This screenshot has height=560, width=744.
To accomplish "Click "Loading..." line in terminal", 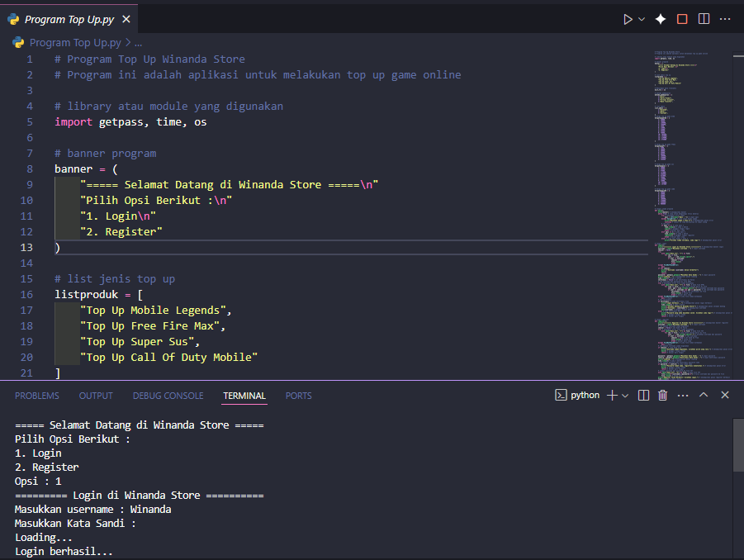I will click(43, 537).
